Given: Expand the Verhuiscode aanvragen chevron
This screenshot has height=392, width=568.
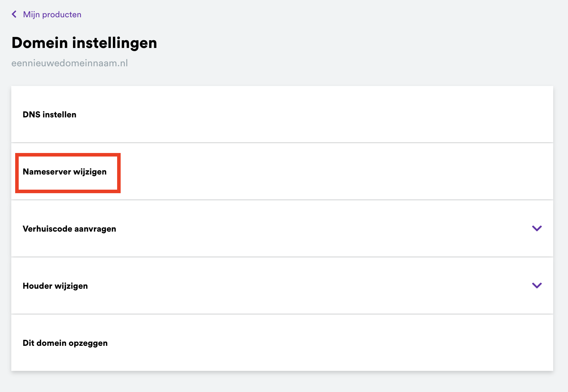Looking at the screenshot, I should (x=537, y=228).
